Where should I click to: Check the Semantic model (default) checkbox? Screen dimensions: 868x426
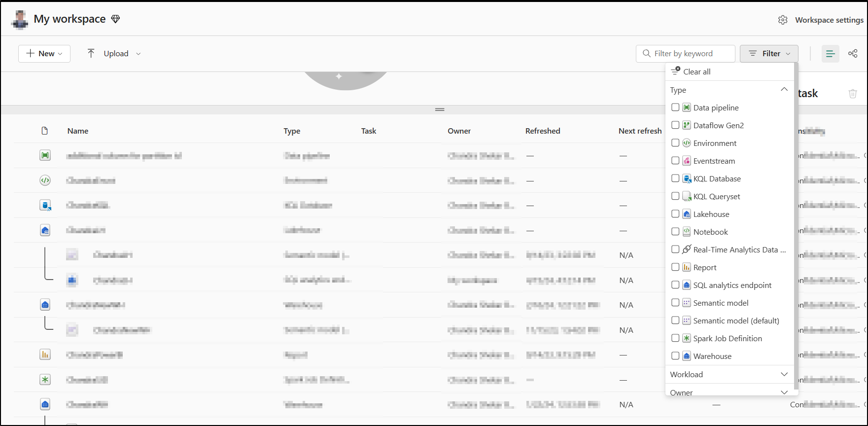(x=675, y=320)
